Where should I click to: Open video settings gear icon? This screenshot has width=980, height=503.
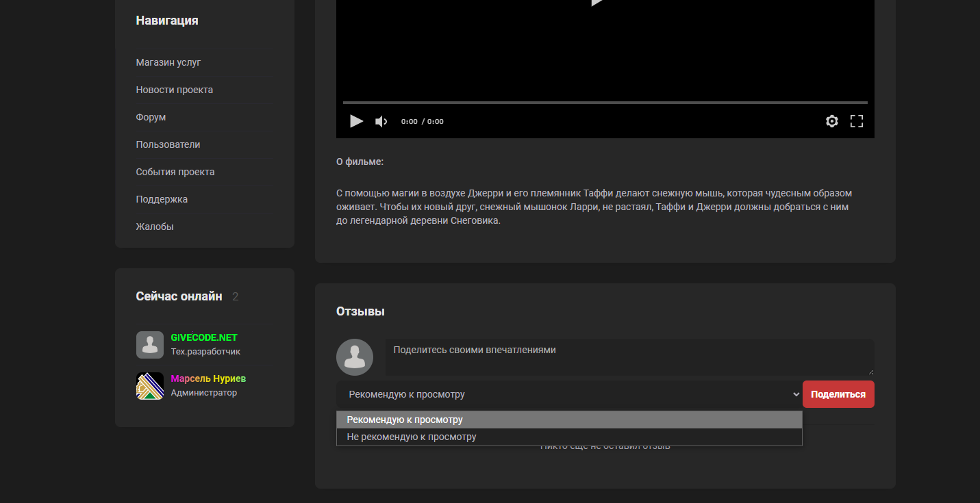click(x=831, y=122)
